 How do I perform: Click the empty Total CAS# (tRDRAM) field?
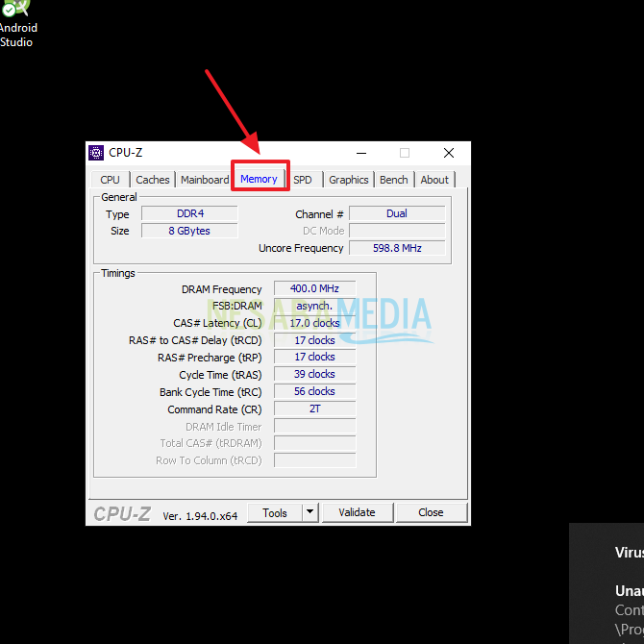tap(315, 443)
